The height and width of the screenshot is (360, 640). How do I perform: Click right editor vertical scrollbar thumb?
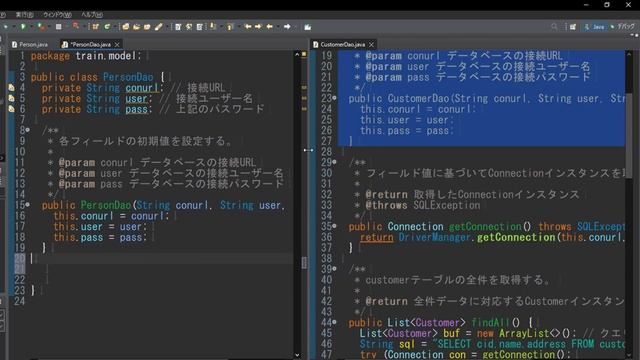629,136
